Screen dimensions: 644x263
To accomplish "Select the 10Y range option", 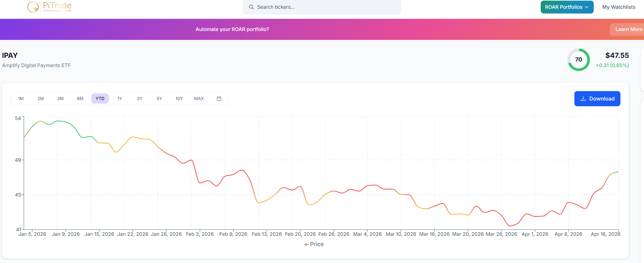I will coord(179,99).
